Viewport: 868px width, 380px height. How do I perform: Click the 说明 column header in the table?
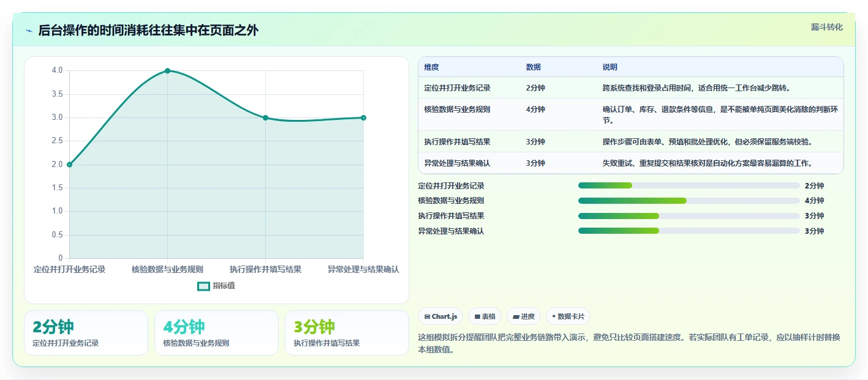609,67
